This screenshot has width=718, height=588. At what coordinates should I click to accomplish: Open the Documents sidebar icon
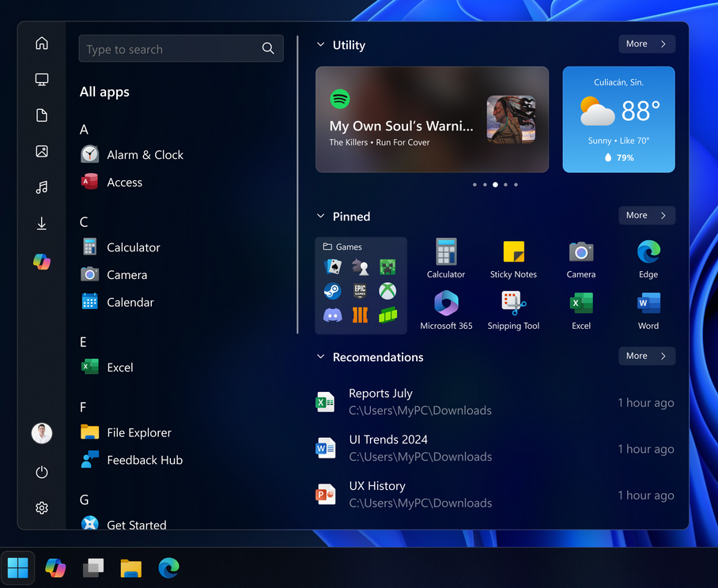coord(42,115)
